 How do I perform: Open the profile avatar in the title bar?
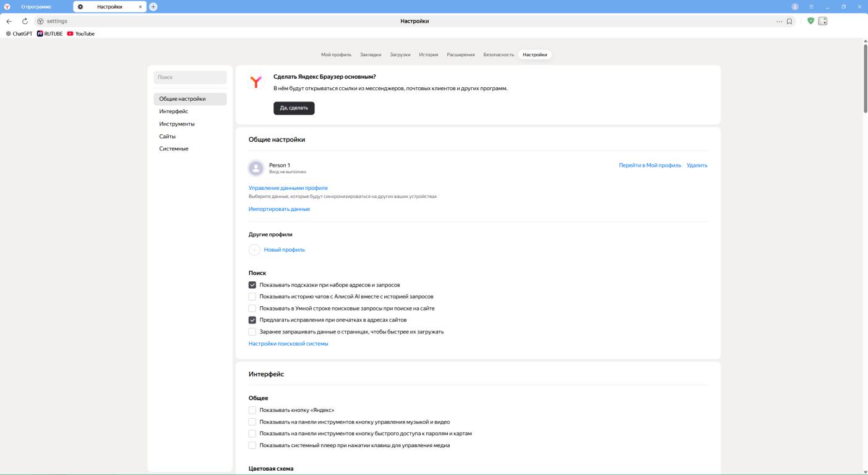pyautogui.click(x=795, y=6)
